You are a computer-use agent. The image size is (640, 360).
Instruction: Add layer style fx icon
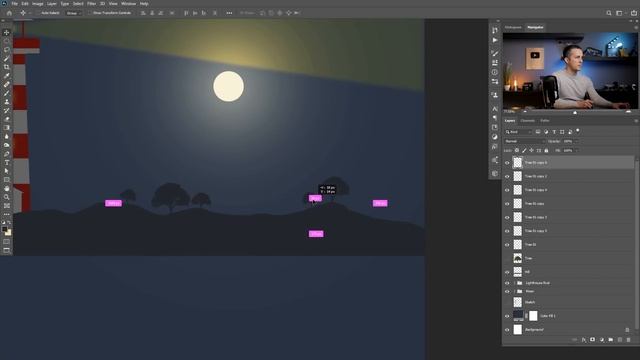(584, 340)
